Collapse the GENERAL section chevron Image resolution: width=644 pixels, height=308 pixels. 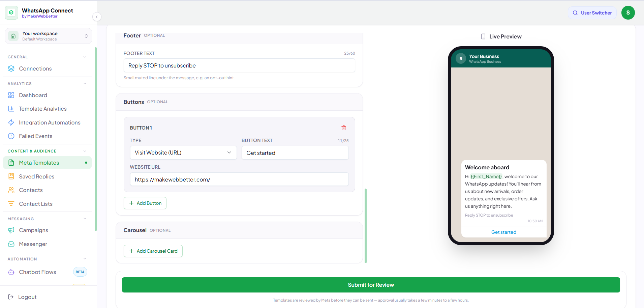click(x=85, y=57)
